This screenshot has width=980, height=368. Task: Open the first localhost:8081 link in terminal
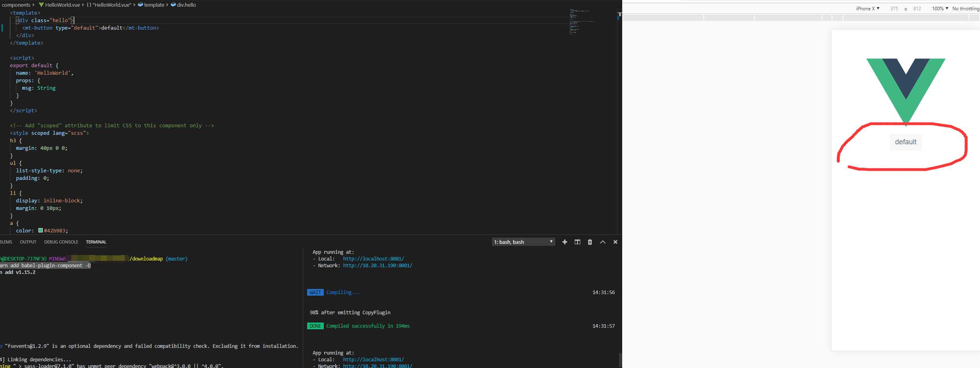(373, 259)
